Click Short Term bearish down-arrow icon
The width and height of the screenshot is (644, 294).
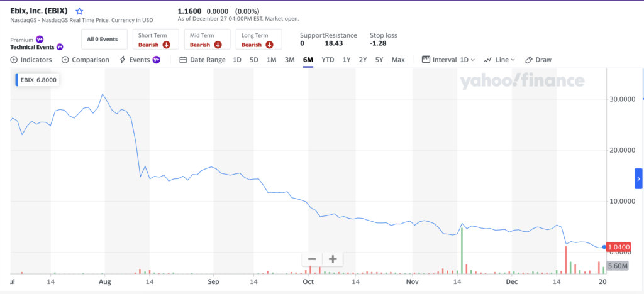[166, 45]
